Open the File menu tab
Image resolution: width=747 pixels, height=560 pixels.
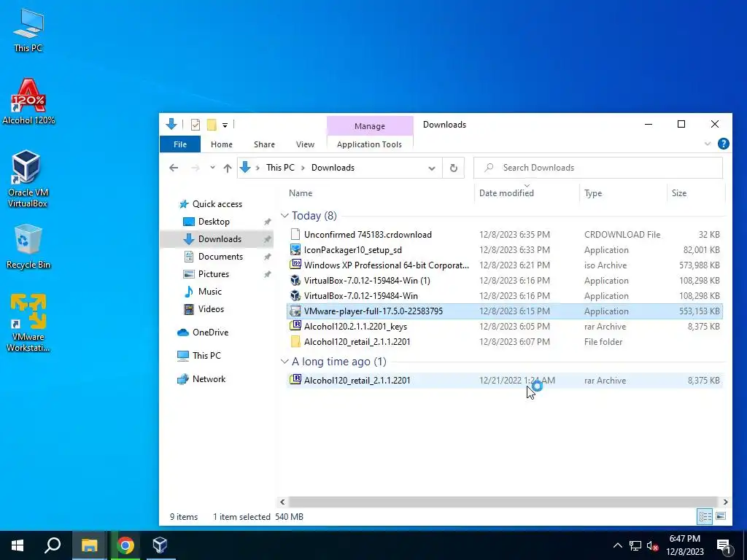[180, 144]
